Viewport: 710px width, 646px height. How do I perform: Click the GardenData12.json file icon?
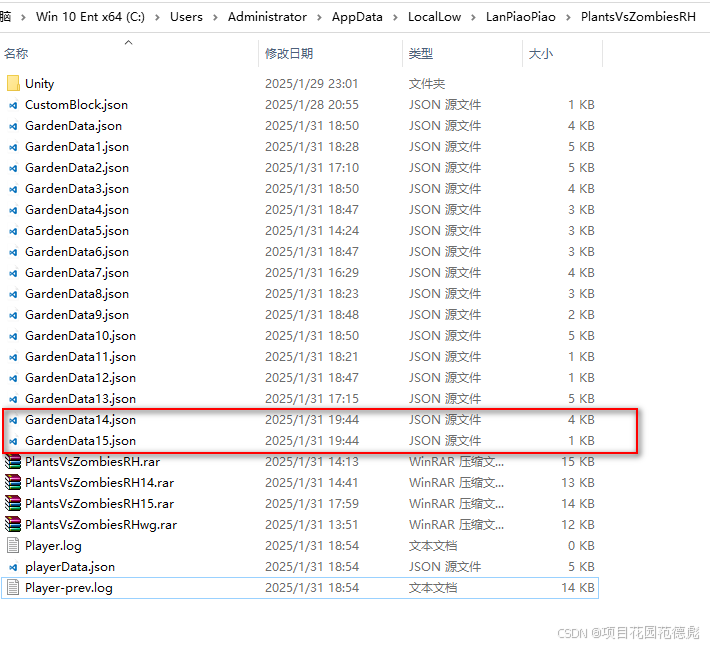tap(13, 378)
